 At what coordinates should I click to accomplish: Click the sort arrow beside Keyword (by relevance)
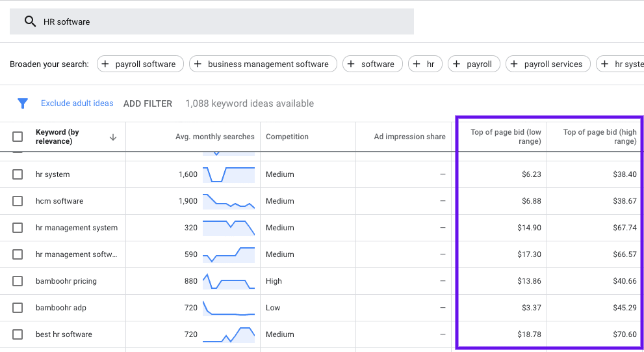point(113,137)
